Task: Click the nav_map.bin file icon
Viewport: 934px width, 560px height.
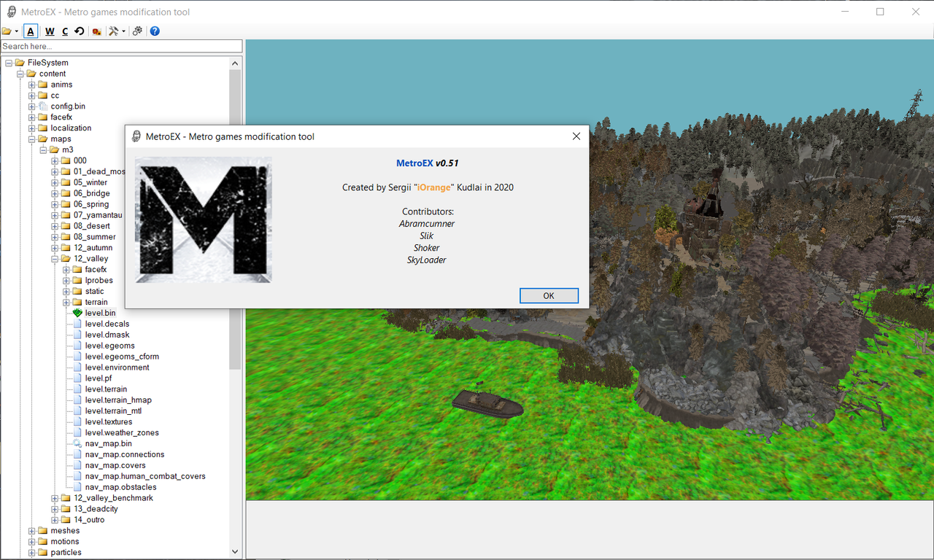Action: tap(77, 443)
